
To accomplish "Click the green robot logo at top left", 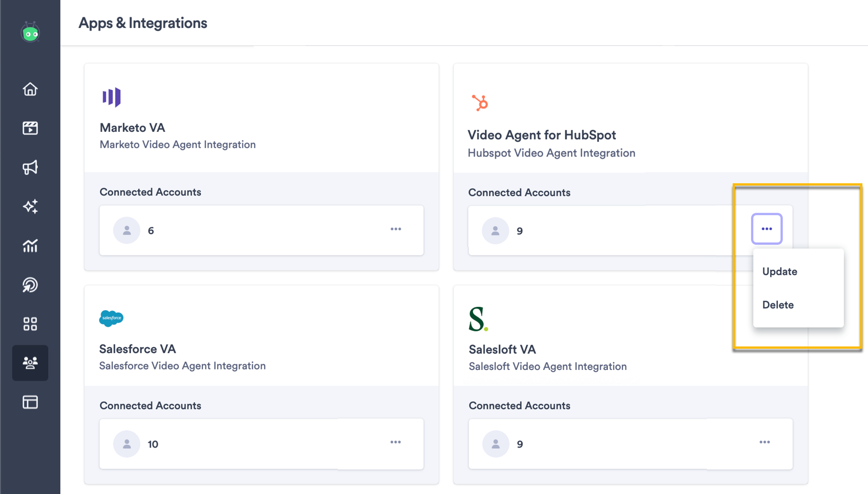I will pos(30,32).
